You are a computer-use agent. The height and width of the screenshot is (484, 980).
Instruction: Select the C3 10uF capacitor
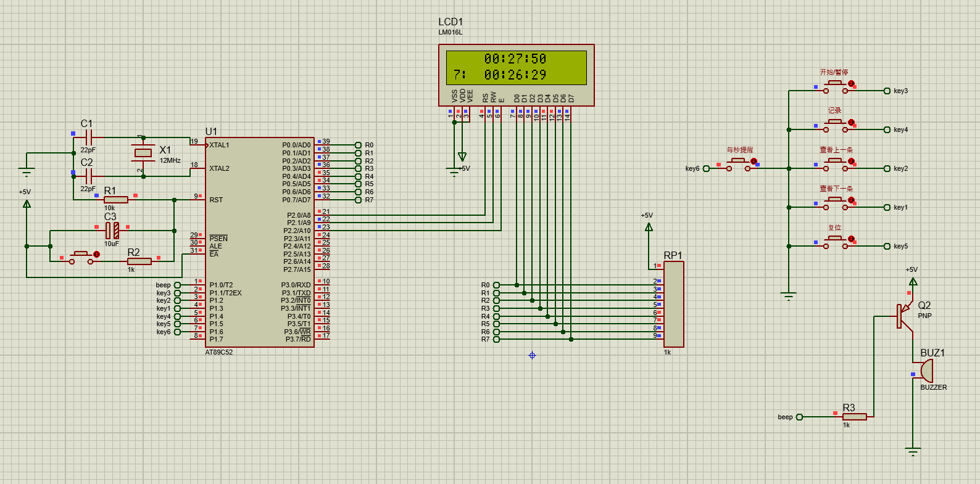pyautogui.click(x=112, y=231)
